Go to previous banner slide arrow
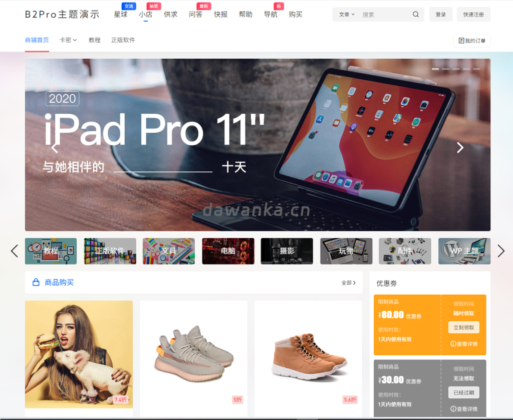Image resolution: width=513 pixels, height=420 pixels. coord(54,148)
